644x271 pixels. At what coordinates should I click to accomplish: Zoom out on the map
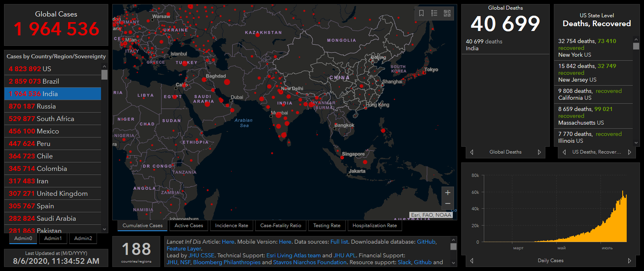[448, 204]
